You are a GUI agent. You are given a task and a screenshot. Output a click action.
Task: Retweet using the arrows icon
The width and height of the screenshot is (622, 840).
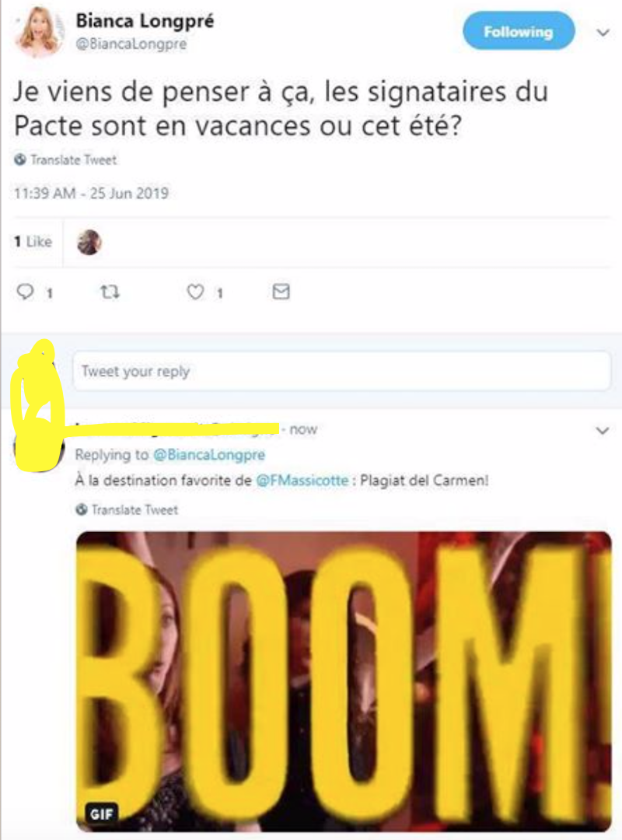pos(110,292)
